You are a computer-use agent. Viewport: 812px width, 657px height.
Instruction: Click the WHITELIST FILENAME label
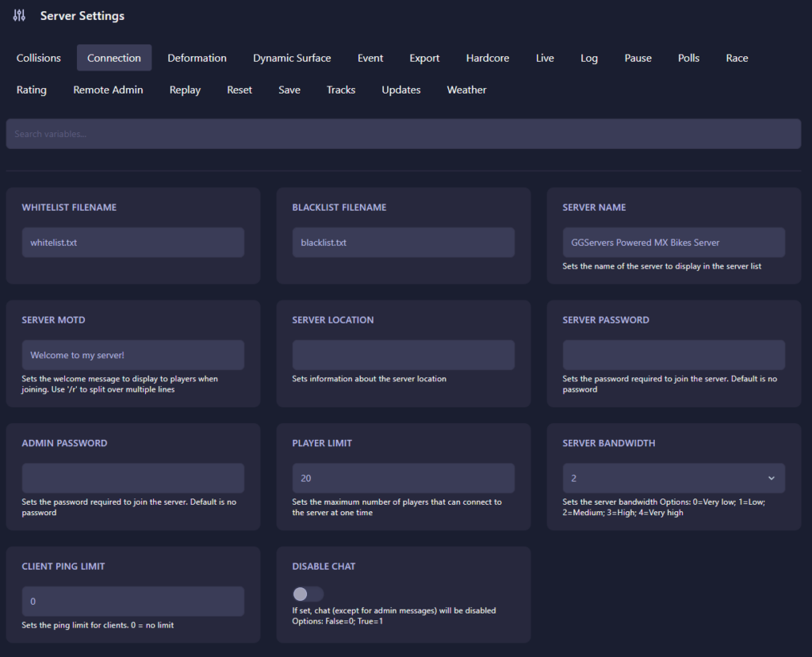click(69, 207)
